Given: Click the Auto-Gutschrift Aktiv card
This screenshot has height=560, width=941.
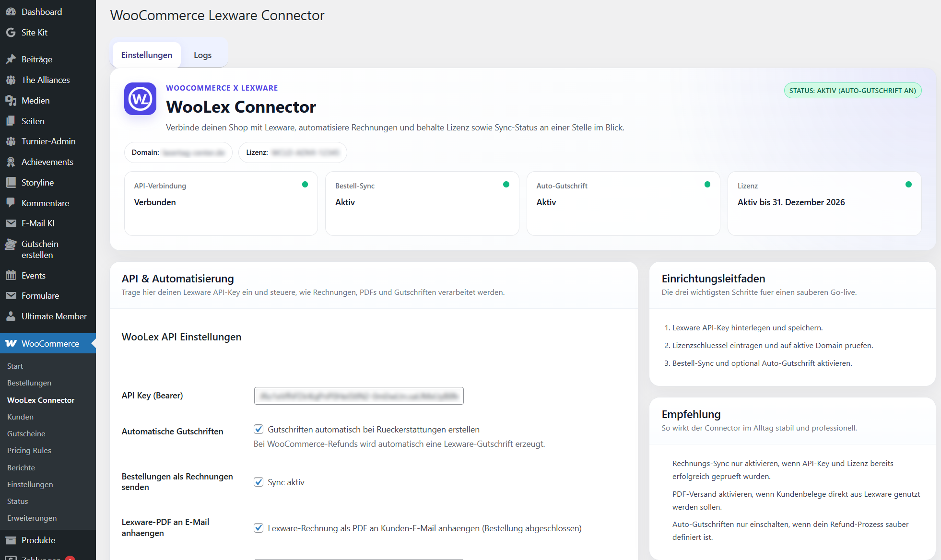Looking at the screenshot, I should [x=623, y=203].
